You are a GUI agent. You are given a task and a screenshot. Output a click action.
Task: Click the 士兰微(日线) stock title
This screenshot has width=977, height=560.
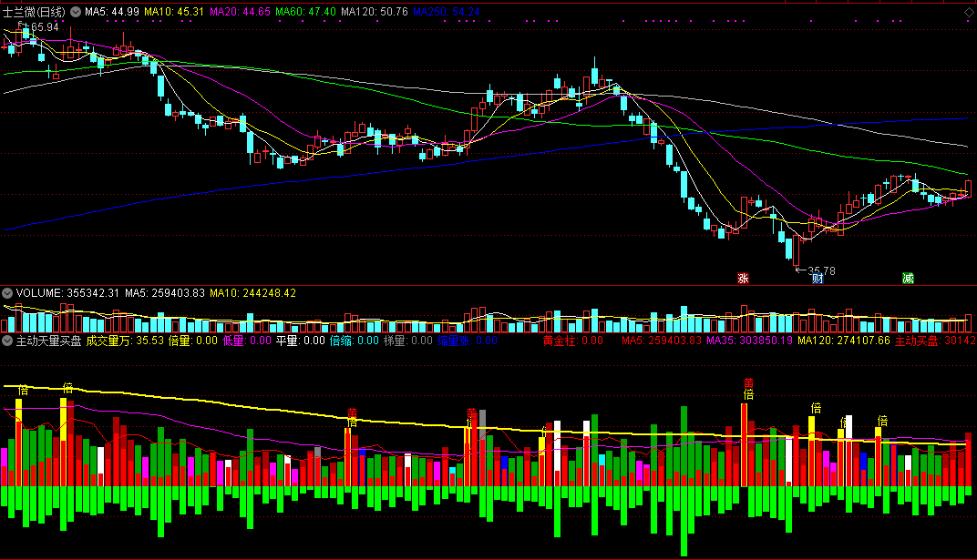34,12
